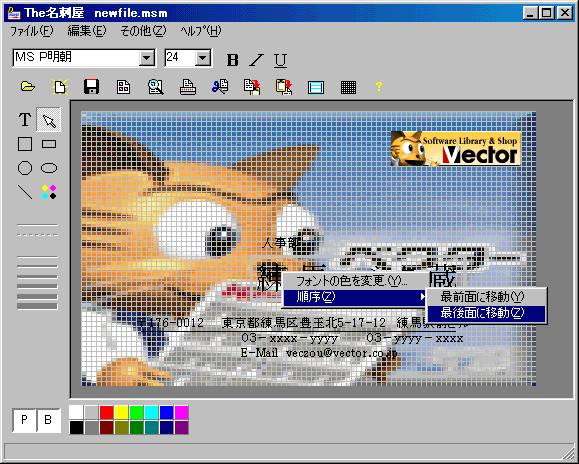
Task: Click the open folder icon
Action: click(x=28, y=87)
